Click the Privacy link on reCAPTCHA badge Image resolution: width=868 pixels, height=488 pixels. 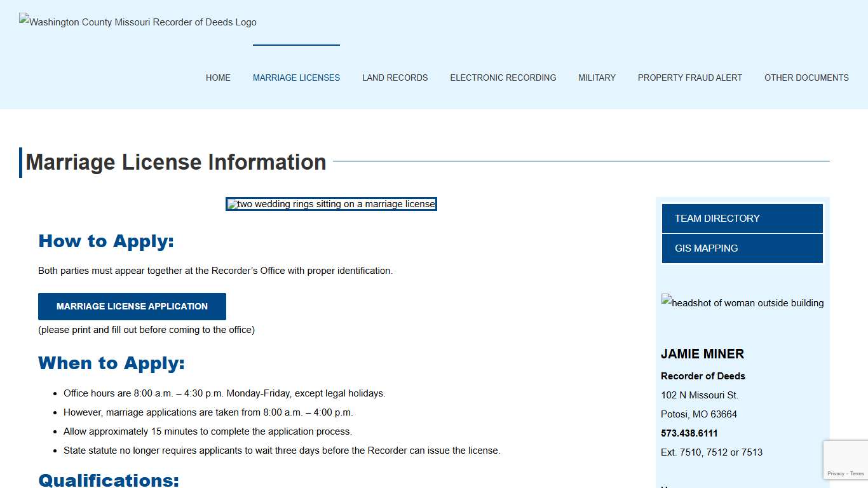[836, 473]
